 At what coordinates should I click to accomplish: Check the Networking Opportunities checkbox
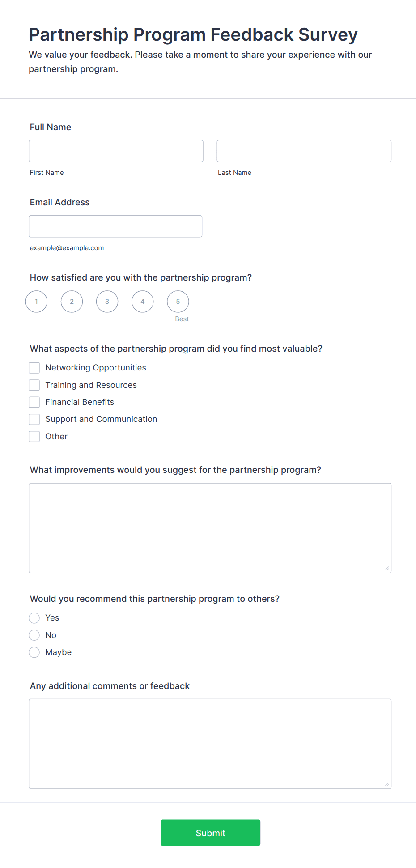pyautogui.click(x=34, y=368)
